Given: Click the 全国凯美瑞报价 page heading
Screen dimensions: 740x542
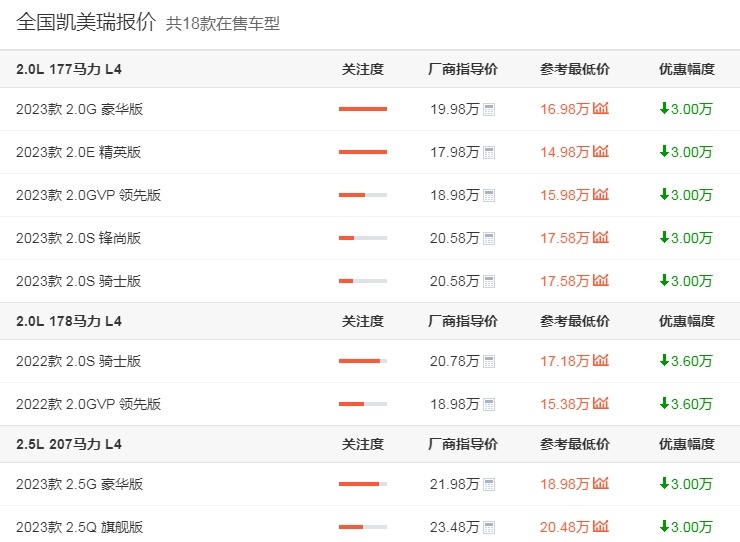Looking at the screenshot, I should click(86, 22).
